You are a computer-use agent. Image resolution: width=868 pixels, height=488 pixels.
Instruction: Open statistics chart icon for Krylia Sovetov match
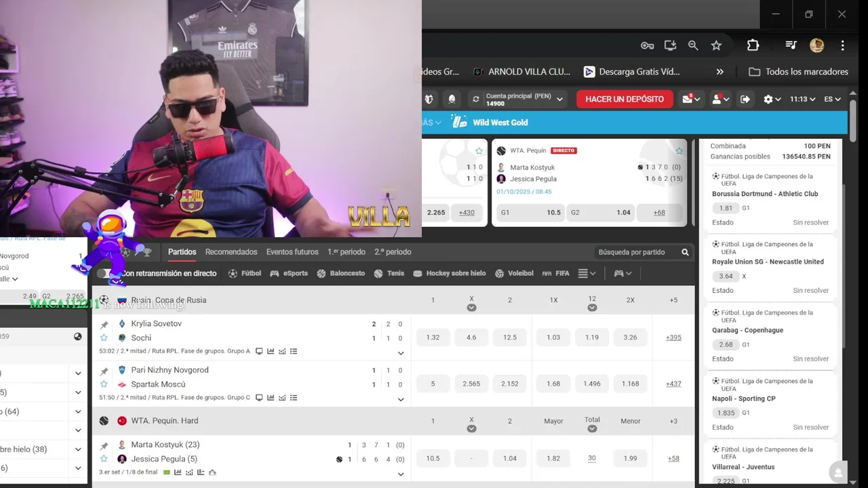coord(271,351)
